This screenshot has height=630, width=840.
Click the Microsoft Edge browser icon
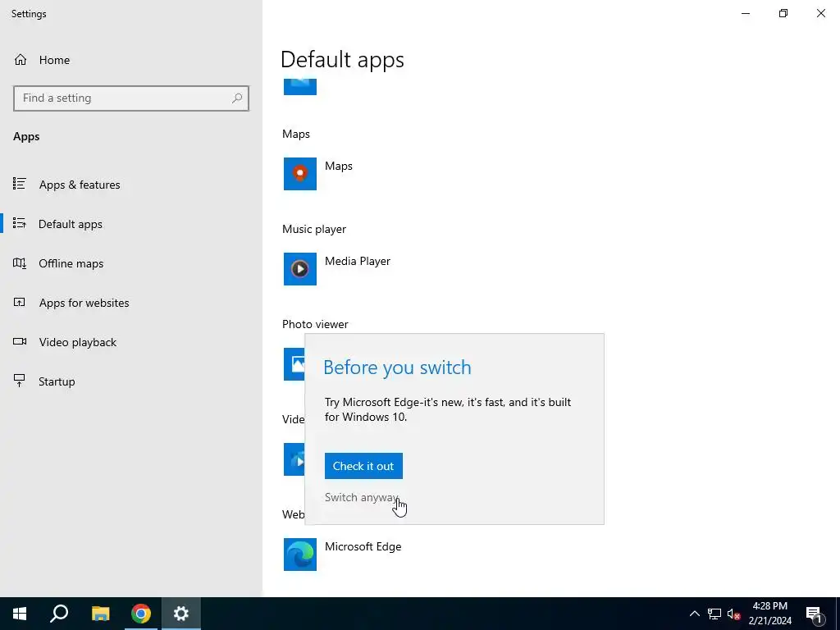coord(300,555)
